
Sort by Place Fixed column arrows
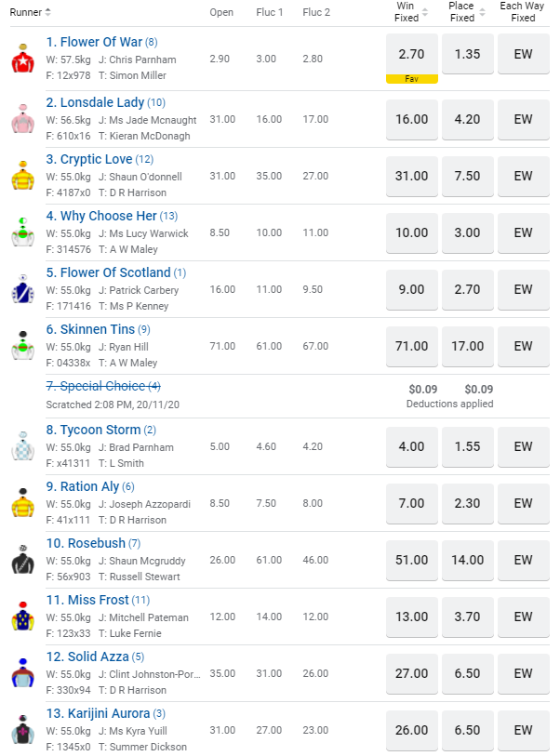click(481, 12)
